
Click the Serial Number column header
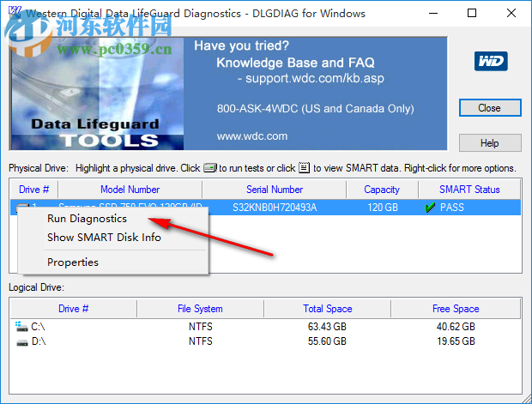274,190
